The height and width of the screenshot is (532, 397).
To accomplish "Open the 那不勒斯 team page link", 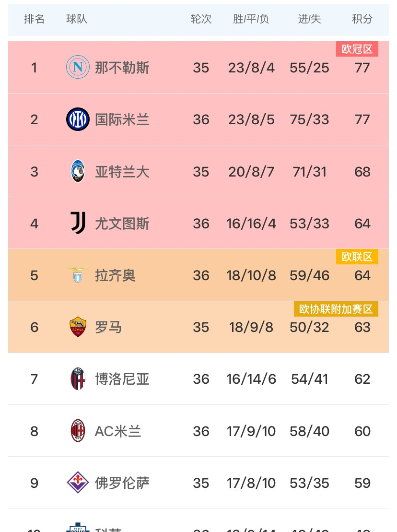I will pyautogui.click(x=122, y=67).
